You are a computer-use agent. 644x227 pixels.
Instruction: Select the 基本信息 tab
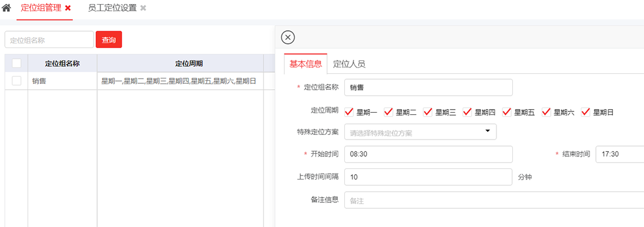[306, 64]
